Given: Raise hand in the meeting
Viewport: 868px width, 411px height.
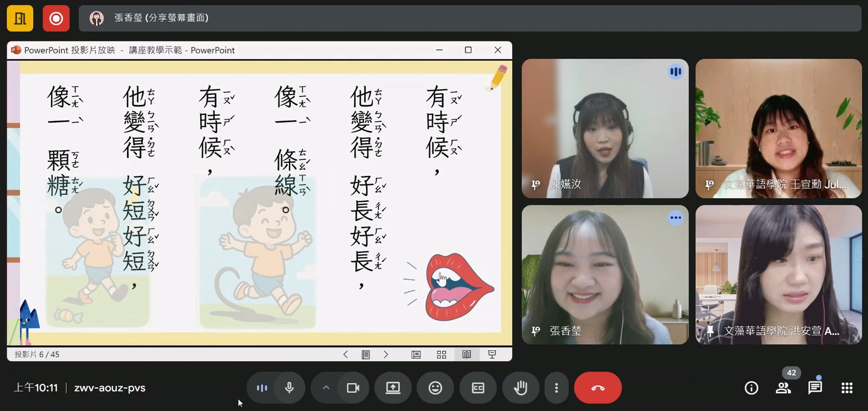Looking at the screenshot, I should coord(520,388).
